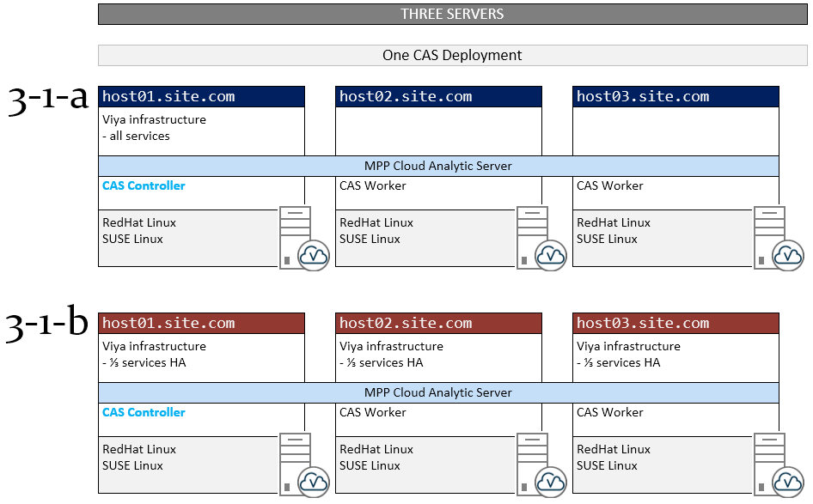Click the CAS Controller label in 3-1-a

pyautogui.click(x=144, y=185)
